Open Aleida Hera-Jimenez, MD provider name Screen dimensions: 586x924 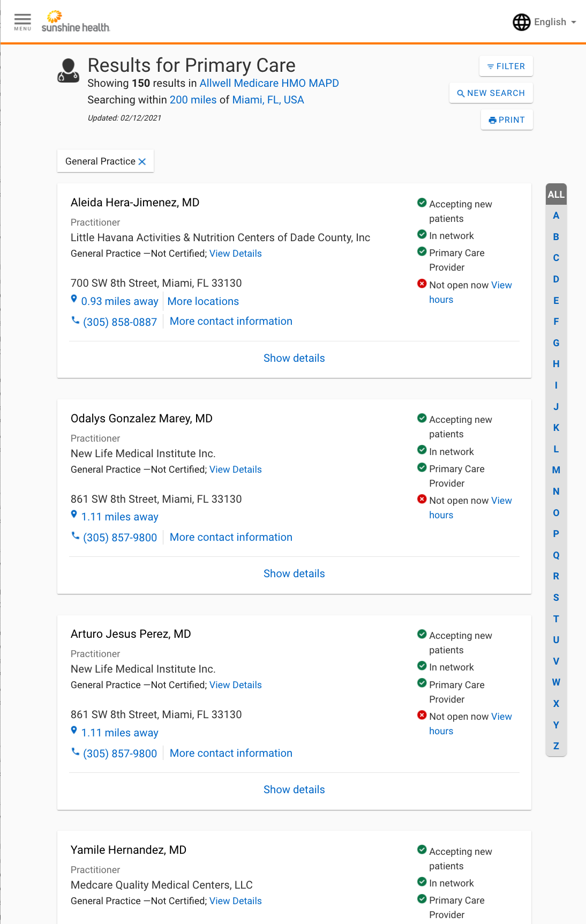click(135, 203)
